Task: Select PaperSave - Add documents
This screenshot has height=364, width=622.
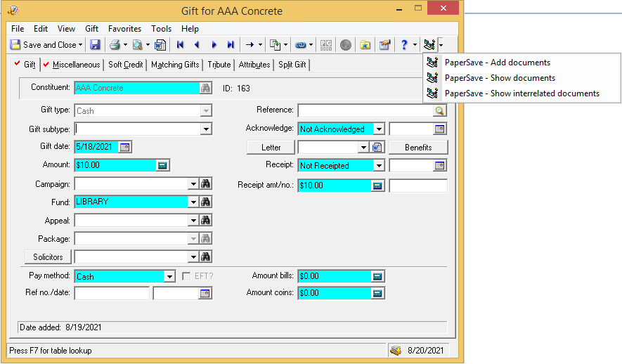Action: [497, 63]
